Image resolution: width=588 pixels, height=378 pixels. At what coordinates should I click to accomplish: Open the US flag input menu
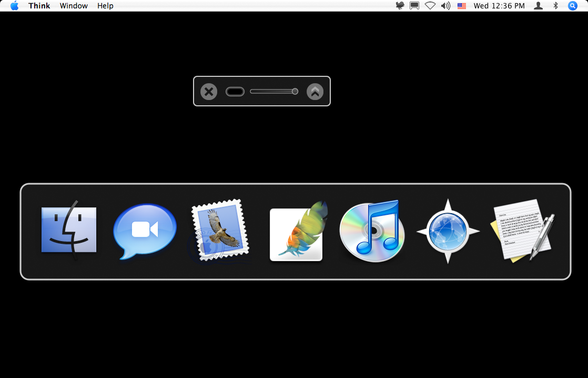pos(462,6)
